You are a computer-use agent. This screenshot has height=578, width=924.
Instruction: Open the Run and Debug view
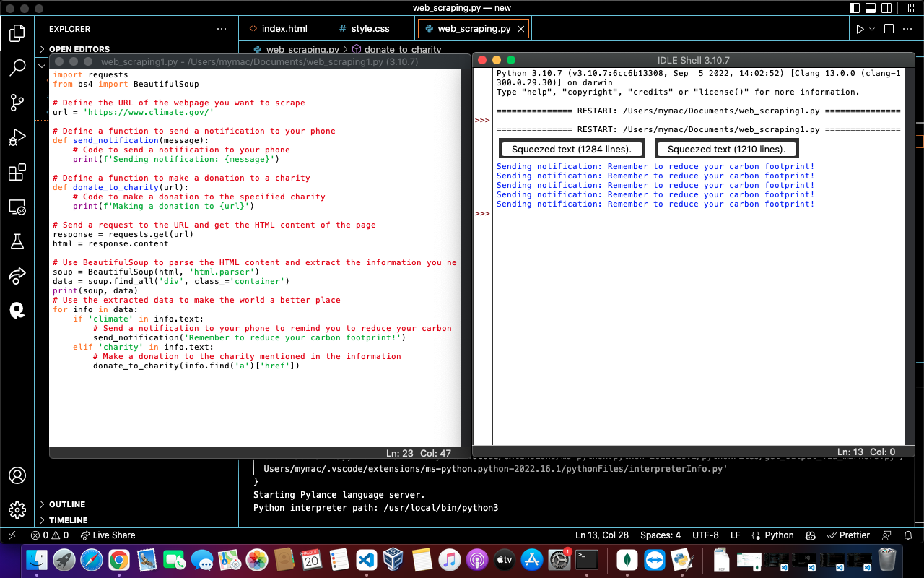coord(17,137)
